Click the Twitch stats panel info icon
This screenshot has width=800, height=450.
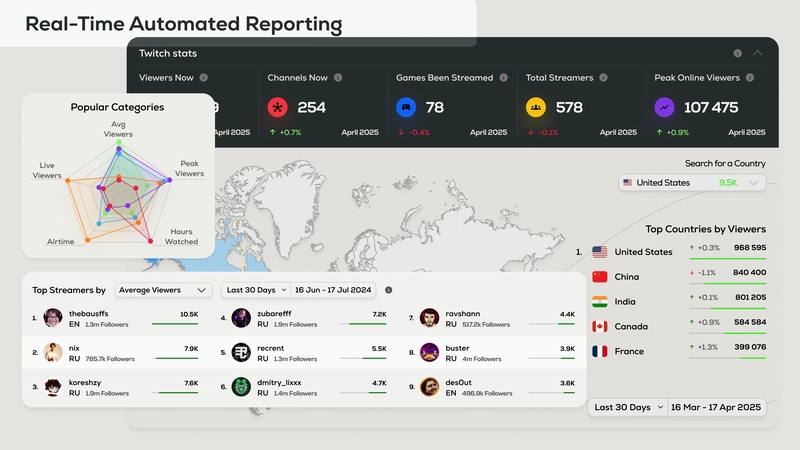738,53
